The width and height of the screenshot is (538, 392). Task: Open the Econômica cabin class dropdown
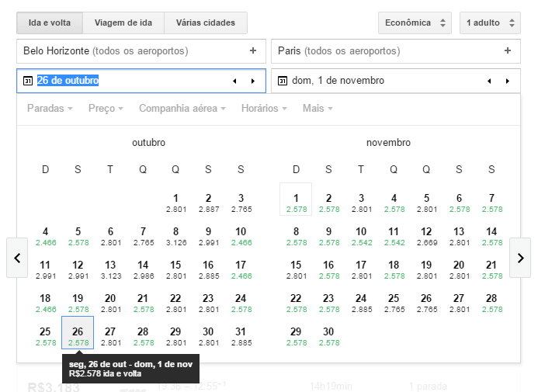point(415,23)
